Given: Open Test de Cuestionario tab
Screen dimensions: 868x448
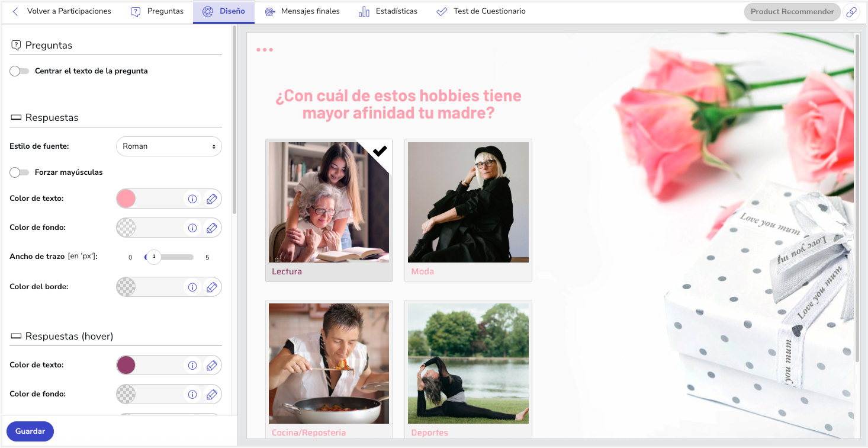Looking at the screenshot, I should click(481, 11).
